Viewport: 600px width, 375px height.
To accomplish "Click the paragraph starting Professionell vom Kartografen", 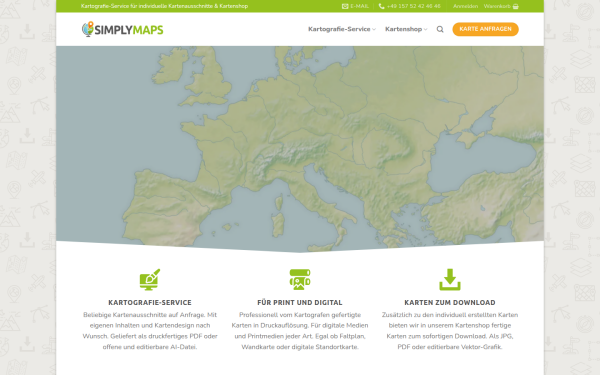I will [x=300, y=331].
